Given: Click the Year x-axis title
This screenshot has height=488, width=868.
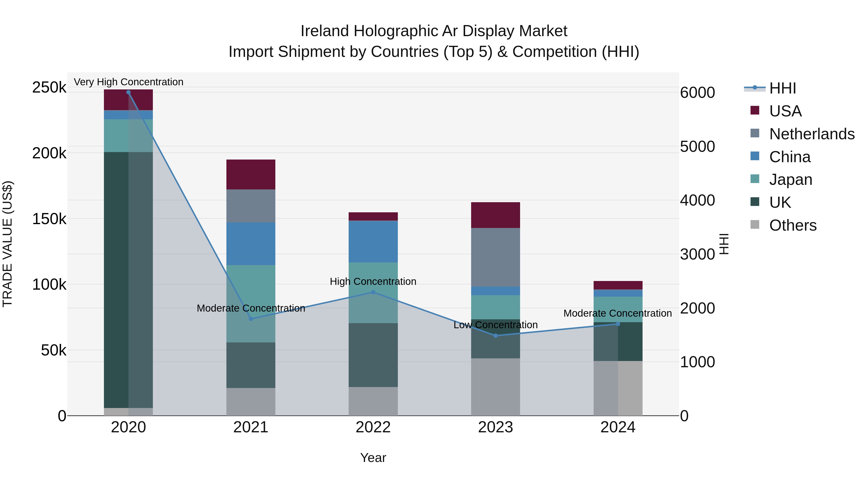Looking at the screenshot, I should 373,458.
